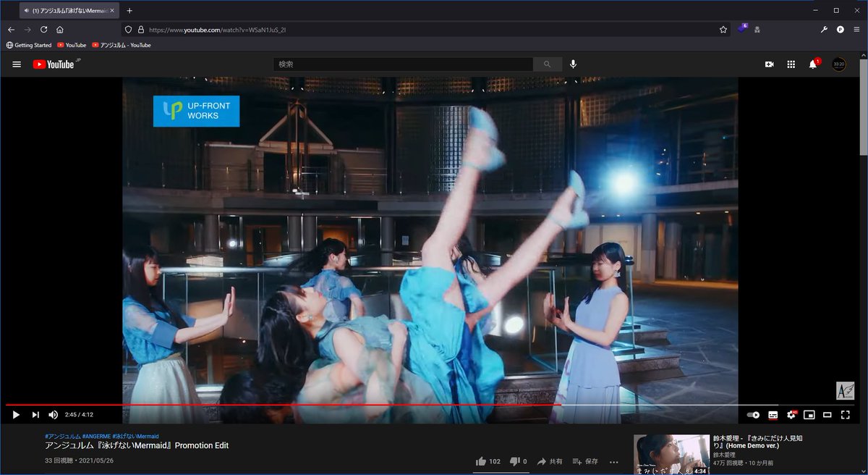The height and width of the screenshot is (475, 868).
Task: Click the URL address bar
Action: pyautogui.click(x=427, y=30)
